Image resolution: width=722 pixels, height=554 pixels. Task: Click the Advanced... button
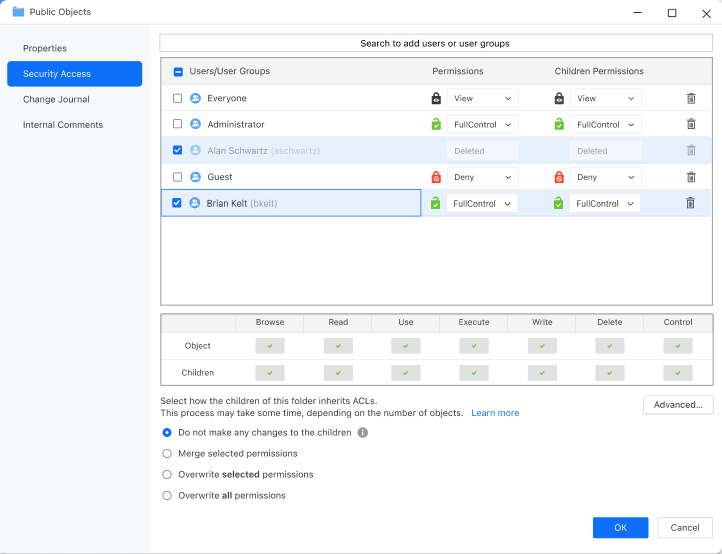coord(678,405)
